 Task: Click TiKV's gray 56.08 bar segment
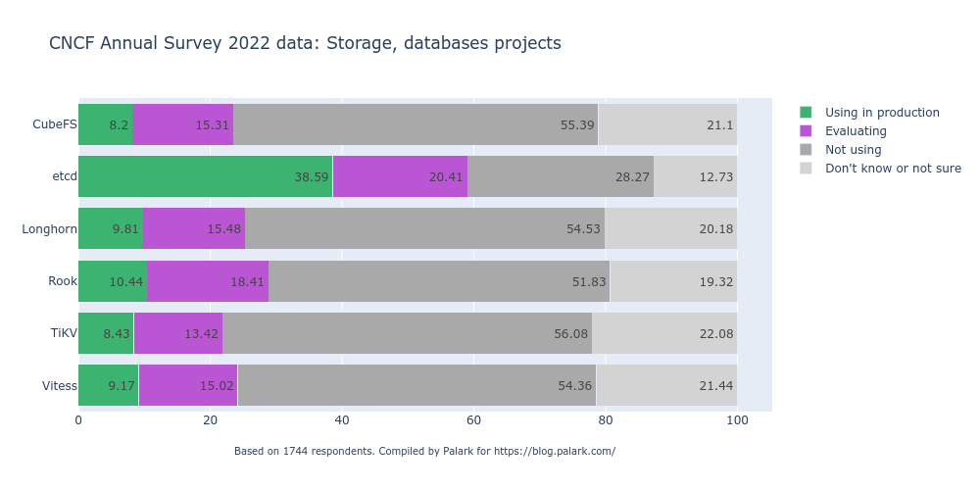pos(407,333)
